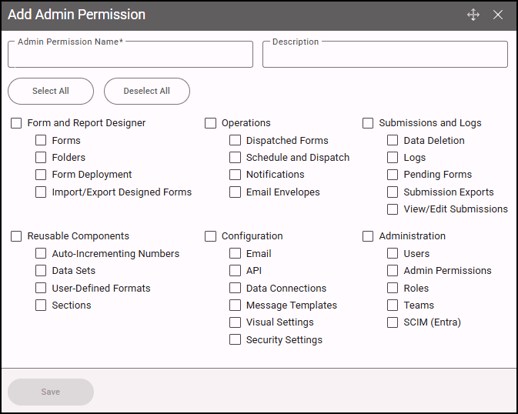Enable the Forms permission checkbox

41,140
